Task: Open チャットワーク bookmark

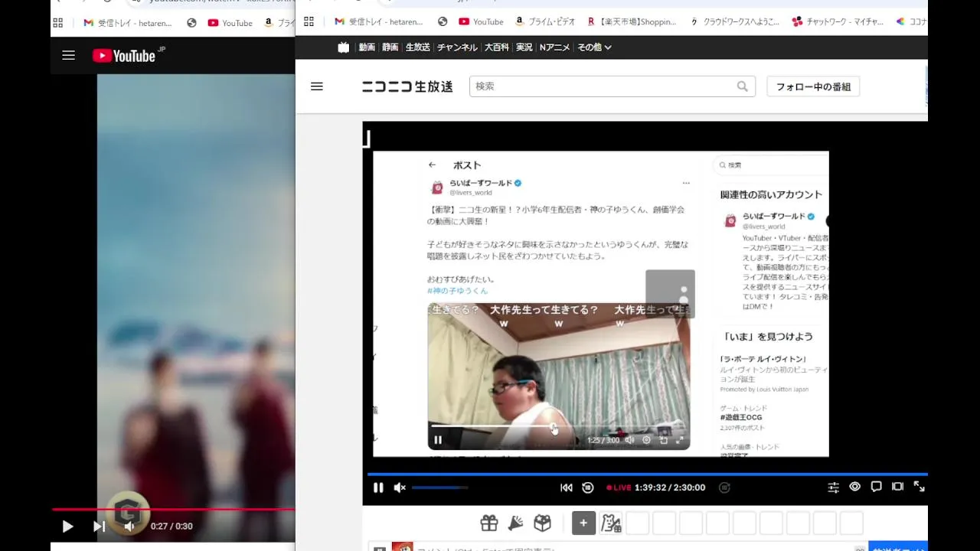Action: tap(838, 21)
